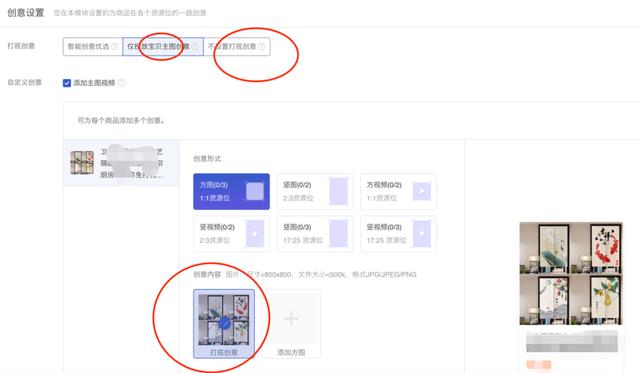The height and width of the screenshot is (373, 640).
Task: Select the 智能创意优选 option
Action: [93, 47]
